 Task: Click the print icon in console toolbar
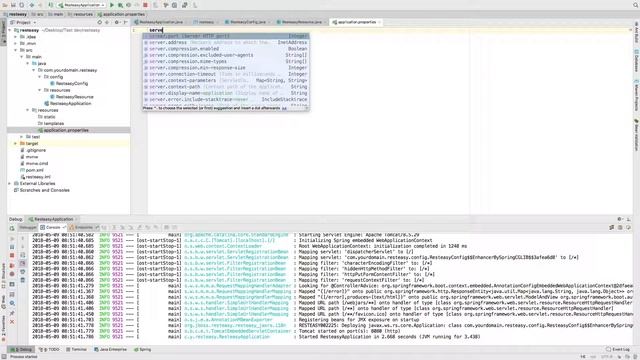click(x=23, y=272)
